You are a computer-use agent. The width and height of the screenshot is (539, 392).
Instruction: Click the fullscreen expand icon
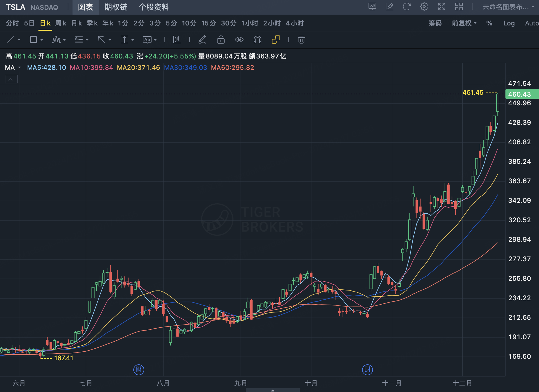click(441, 7)
